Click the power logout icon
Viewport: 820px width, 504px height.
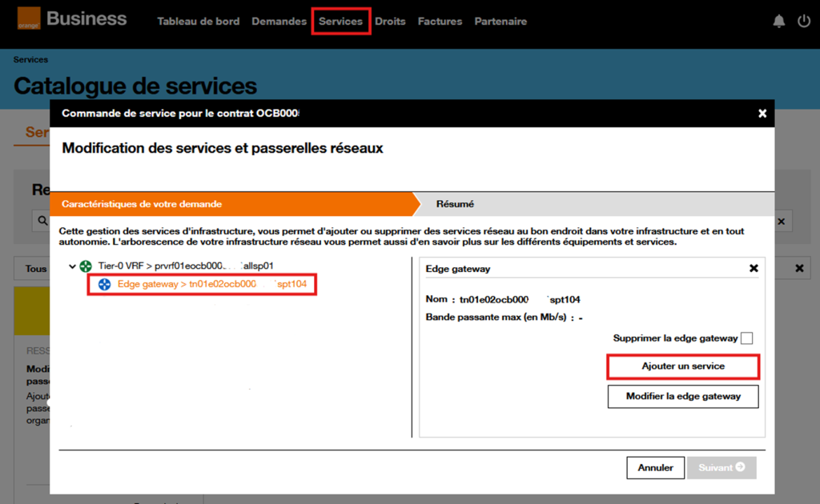tap(804, 22)
